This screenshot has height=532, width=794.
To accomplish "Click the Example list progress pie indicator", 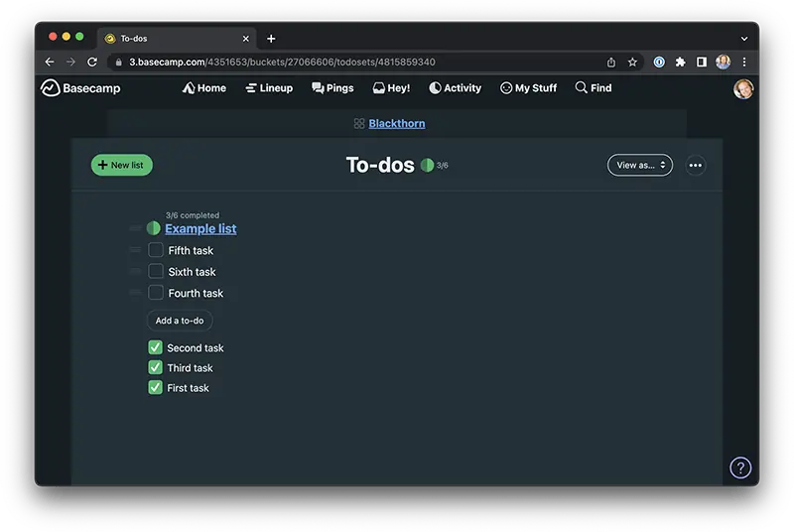I will point(153,228).
